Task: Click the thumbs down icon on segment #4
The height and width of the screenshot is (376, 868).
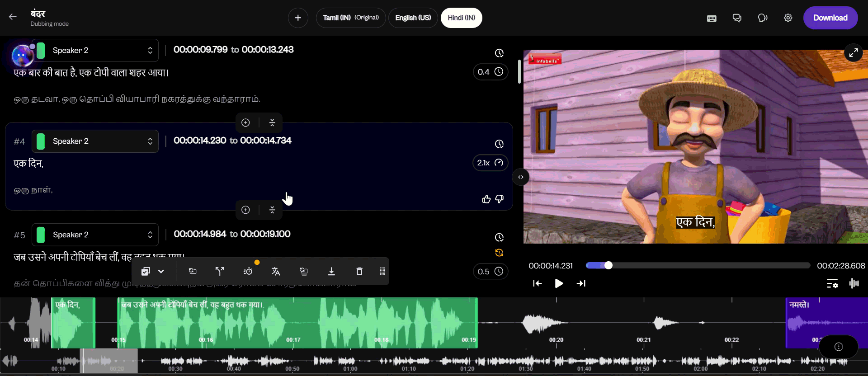Action: (x=500, y=199)
